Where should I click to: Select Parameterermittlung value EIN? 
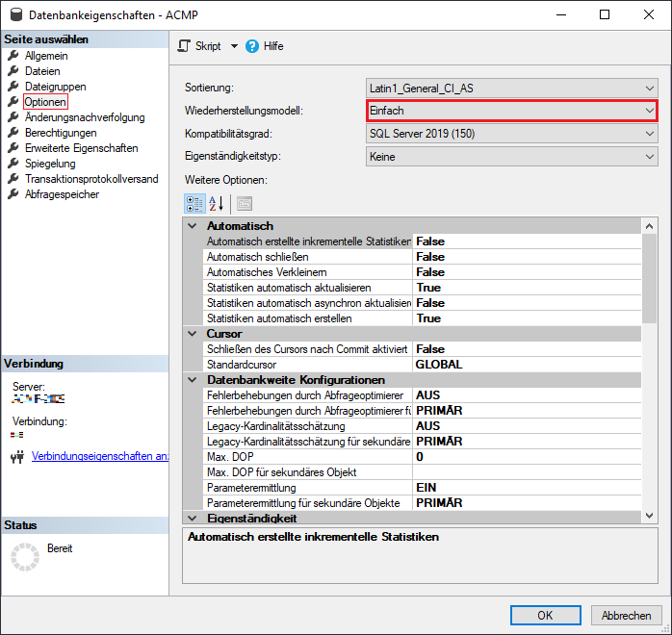527,488
